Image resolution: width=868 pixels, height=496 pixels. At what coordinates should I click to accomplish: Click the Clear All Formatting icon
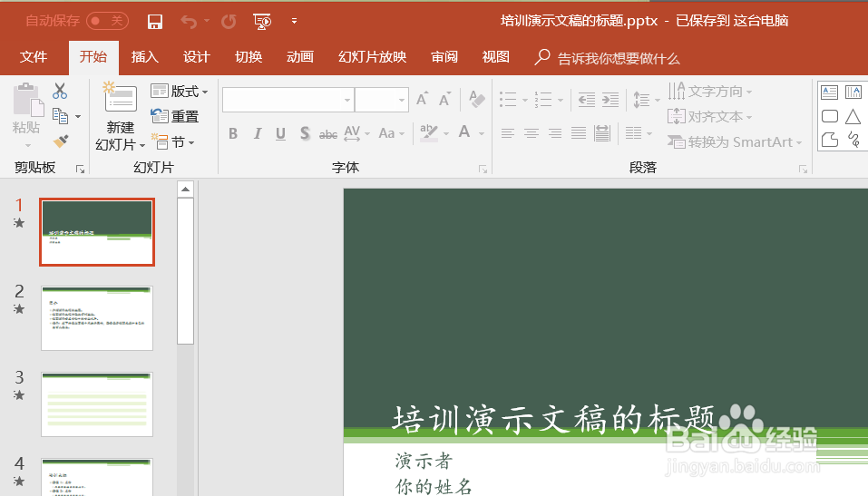pyautogui.click(x=476, y=100)
